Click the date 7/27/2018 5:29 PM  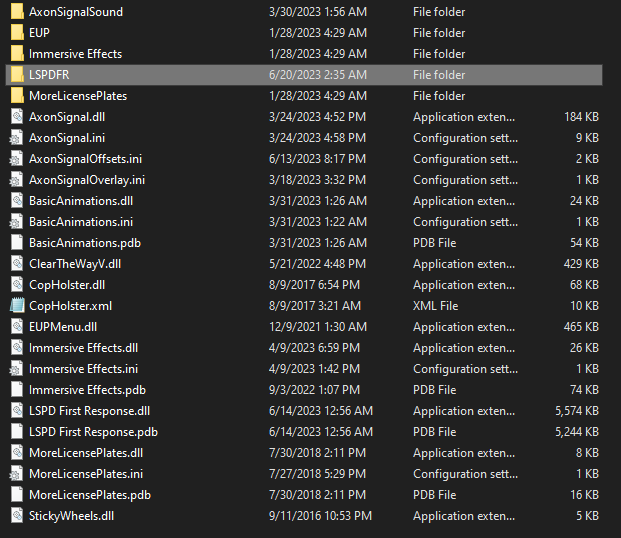(318, 474)
